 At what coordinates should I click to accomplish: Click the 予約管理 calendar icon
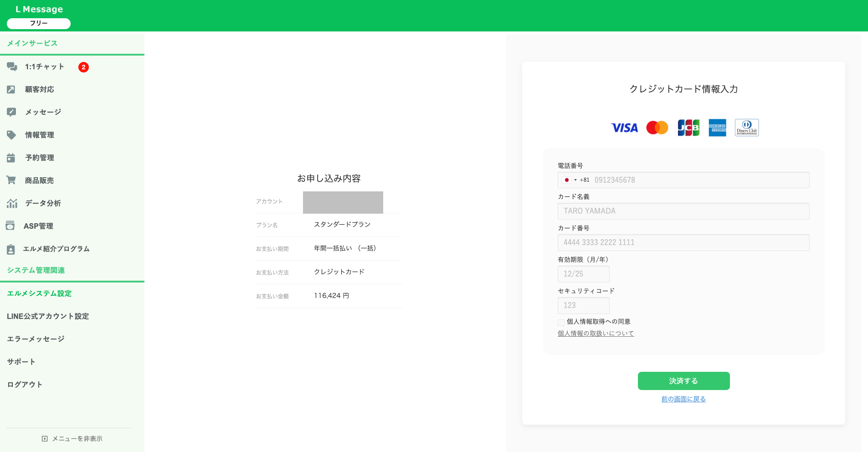click(x=11, y=158)
